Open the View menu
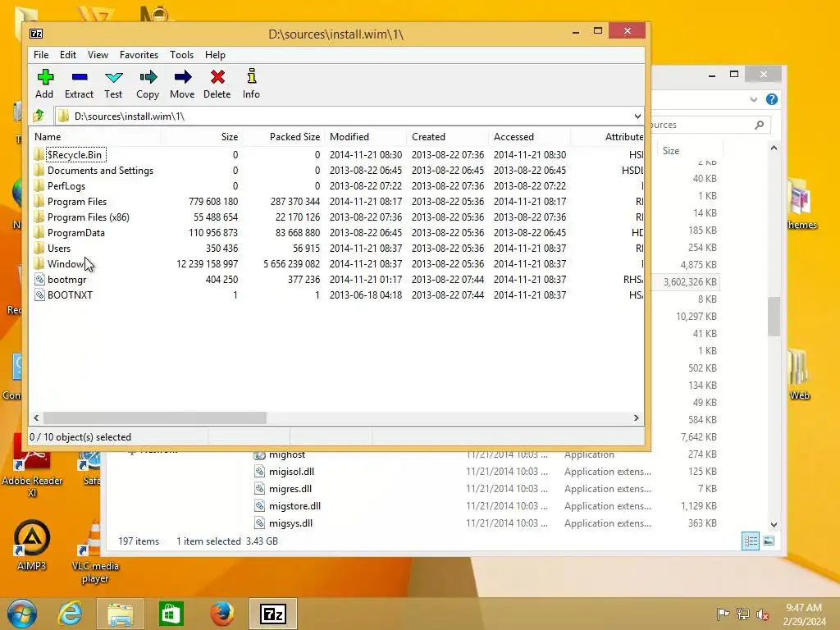Screen dimensions: 840x630 tap(98, 55)
